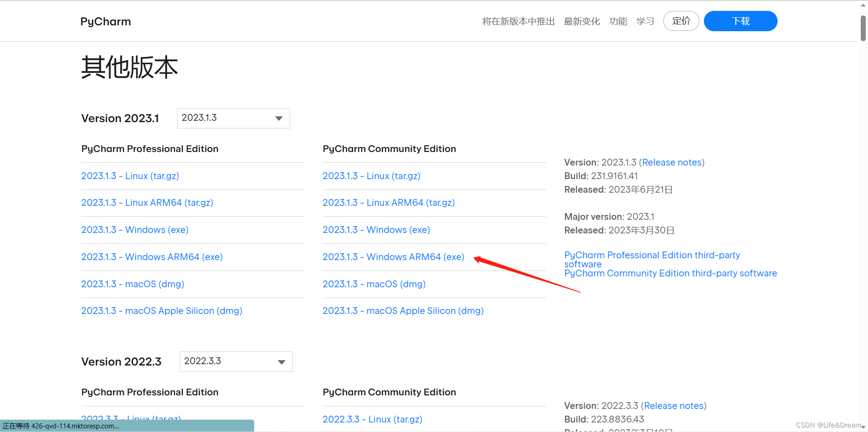Click the 下载 download button
The image size is (868, 432).
[x=740, y=21]
